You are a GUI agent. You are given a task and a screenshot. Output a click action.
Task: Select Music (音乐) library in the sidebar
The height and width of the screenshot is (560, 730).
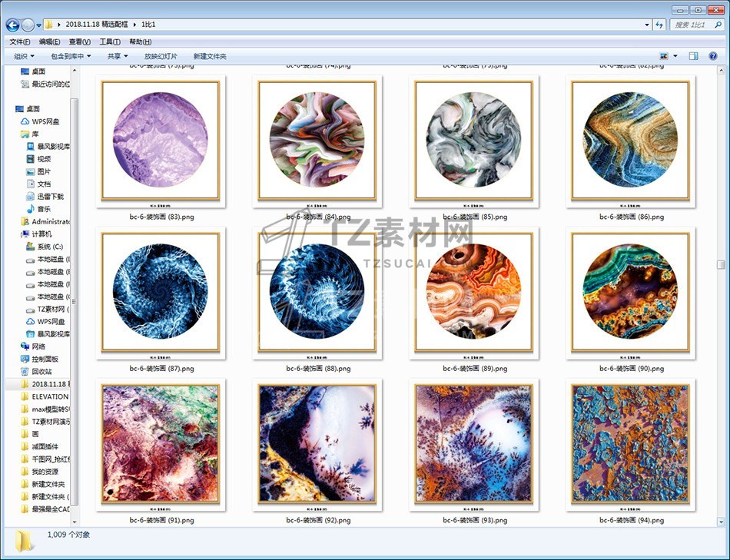[44, 209]
